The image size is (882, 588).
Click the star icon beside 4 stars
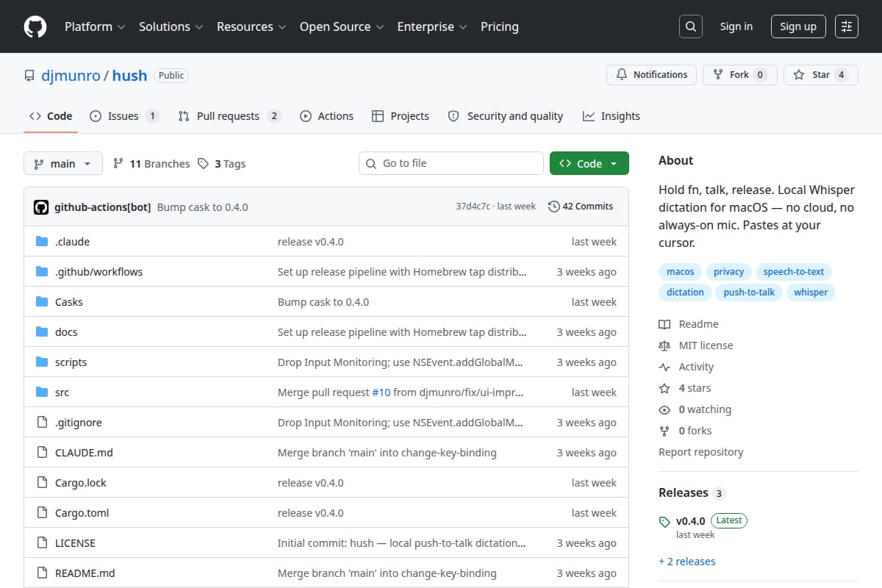coord(664,388)
